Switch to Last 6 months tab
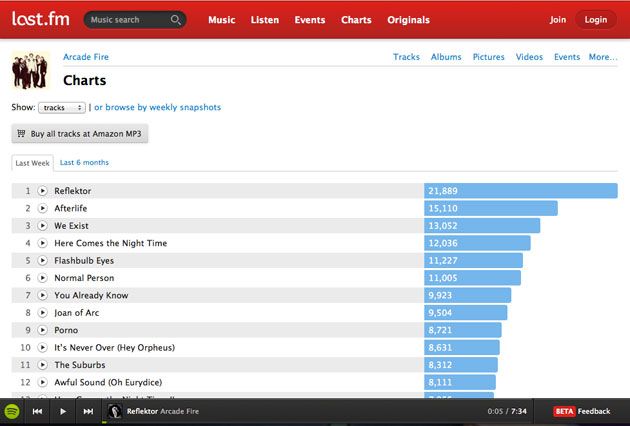Screen dimensions: 630x426 (x=84, y=162)
